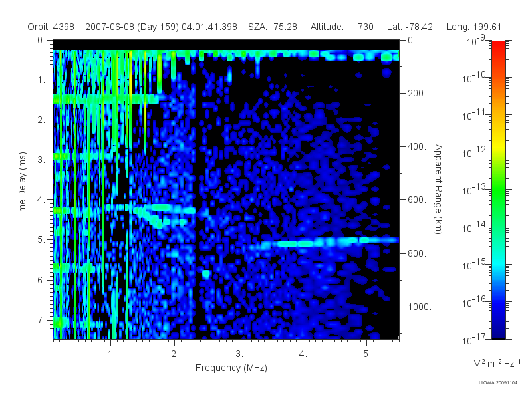Click the 10^-9 colorbar label
532x399 pixels.
(x=476, y=41)
